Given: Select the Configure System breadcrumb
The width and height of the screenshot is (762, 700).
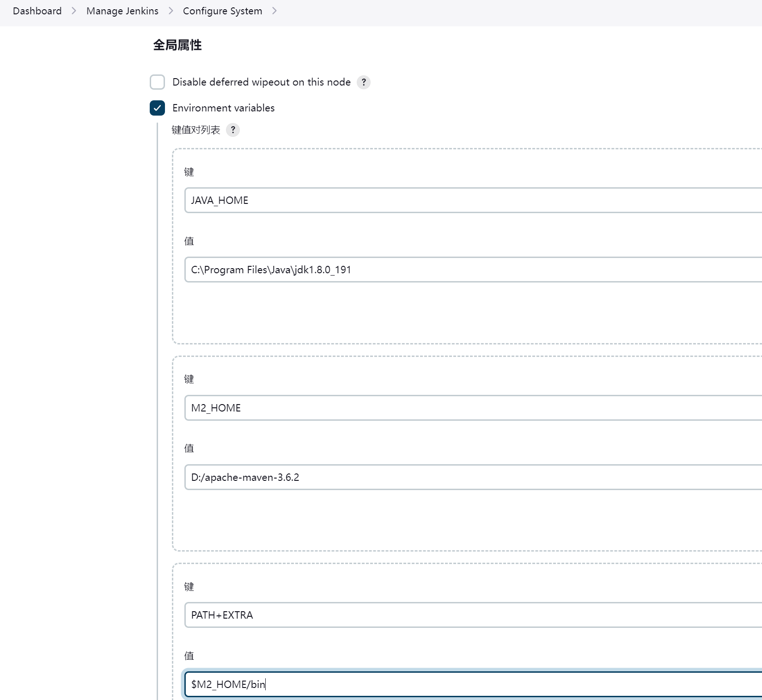Looking at the screenshot, I should click(222, 11).
